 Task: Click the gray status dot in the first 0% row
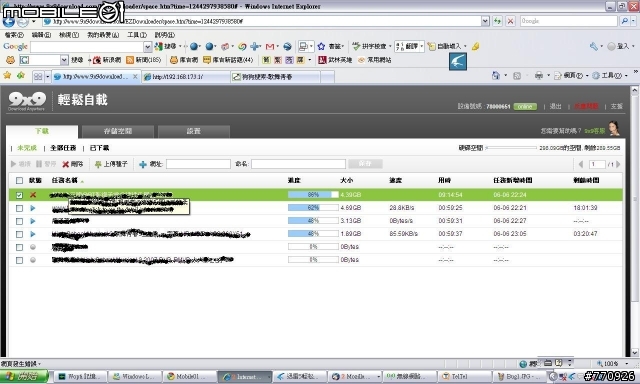click(33, 247)
